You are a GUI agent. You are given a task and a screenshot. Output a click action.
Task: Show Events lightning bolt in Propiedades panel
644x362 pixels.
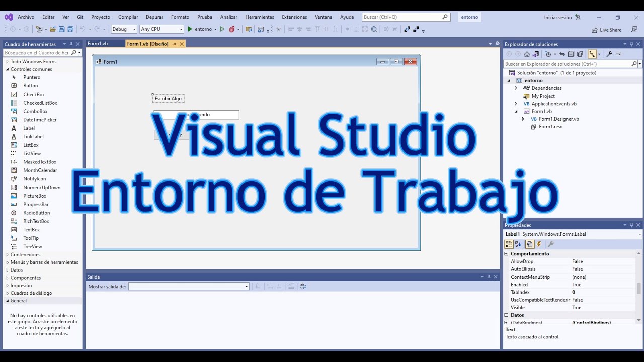[539, 244]
